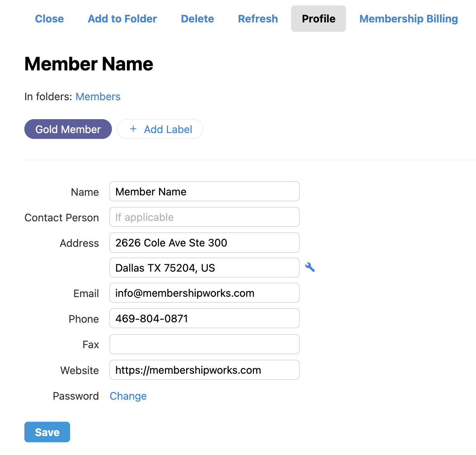Screen dimensions: 476x455
Task: Click into the Contact Person field
Action: (x=204, y=217)
